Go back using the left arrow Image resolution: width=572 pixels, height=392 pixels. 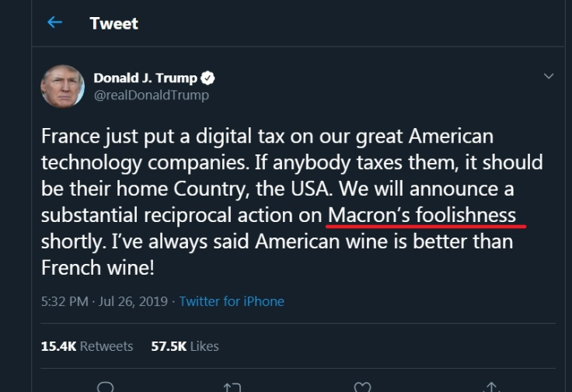click(54, 23)
